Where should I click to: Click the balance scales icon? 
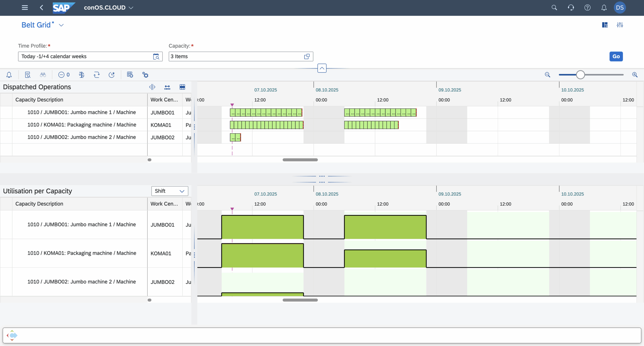tap(82, 75)
